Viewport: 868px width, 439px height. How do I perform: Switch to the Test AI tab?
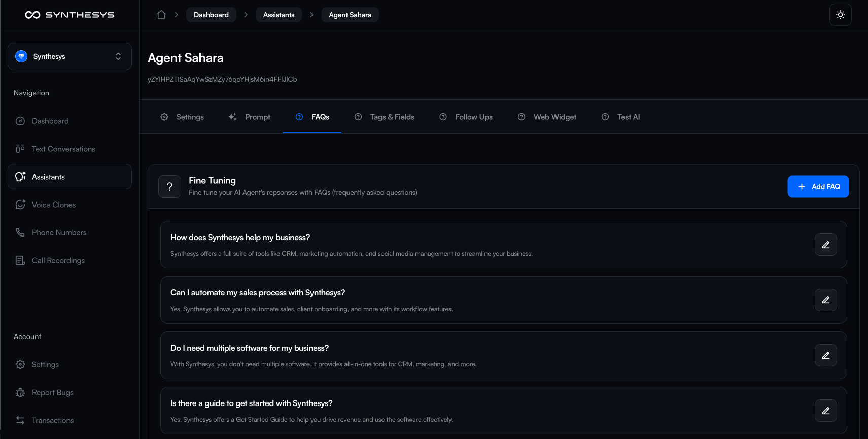coord(620,117)
